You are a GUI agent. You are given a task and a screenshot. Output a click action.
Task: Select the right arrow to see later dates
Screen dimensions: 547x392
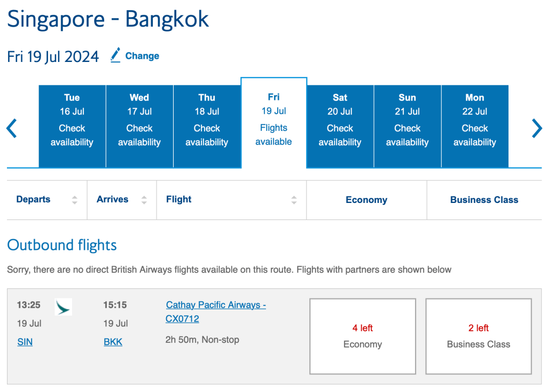point(537,128)
